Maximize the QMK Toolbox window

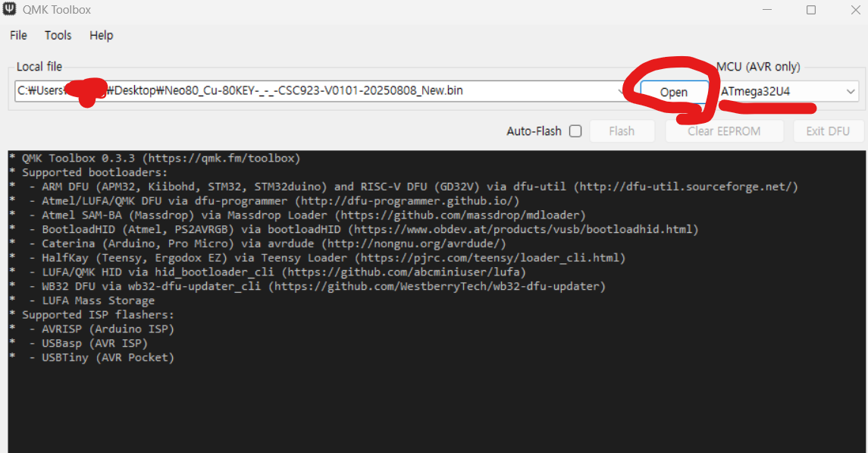[811, 10]
